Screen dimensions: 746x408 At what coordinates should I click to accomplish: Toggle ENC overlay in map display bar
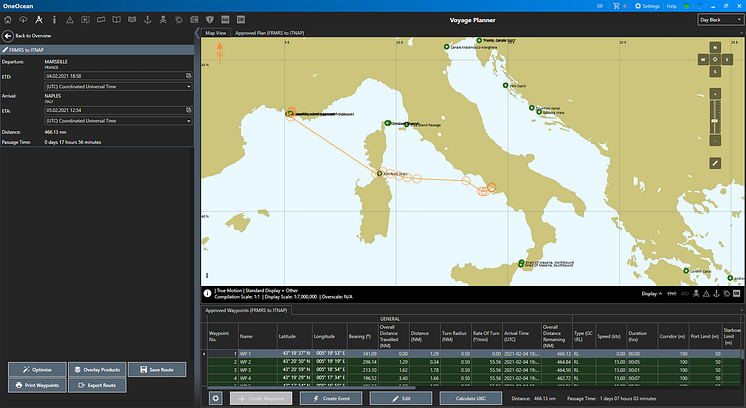[672, 293]
